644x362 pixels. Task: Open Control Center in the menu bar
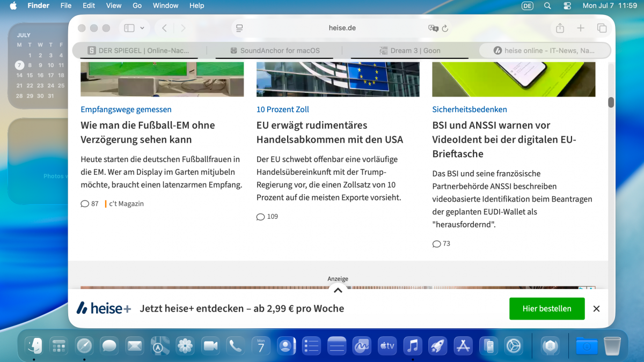tap(567, 6)
